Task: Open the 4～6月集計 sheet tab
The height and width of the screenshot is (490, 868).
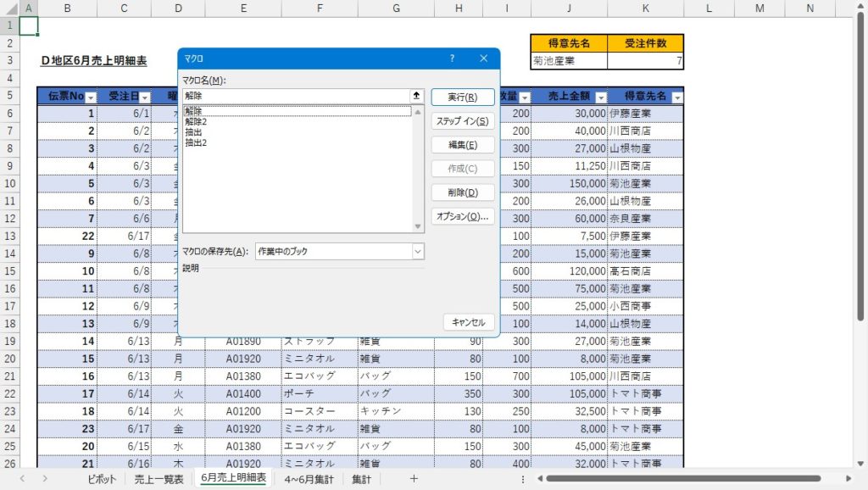Action: [309, 479]
